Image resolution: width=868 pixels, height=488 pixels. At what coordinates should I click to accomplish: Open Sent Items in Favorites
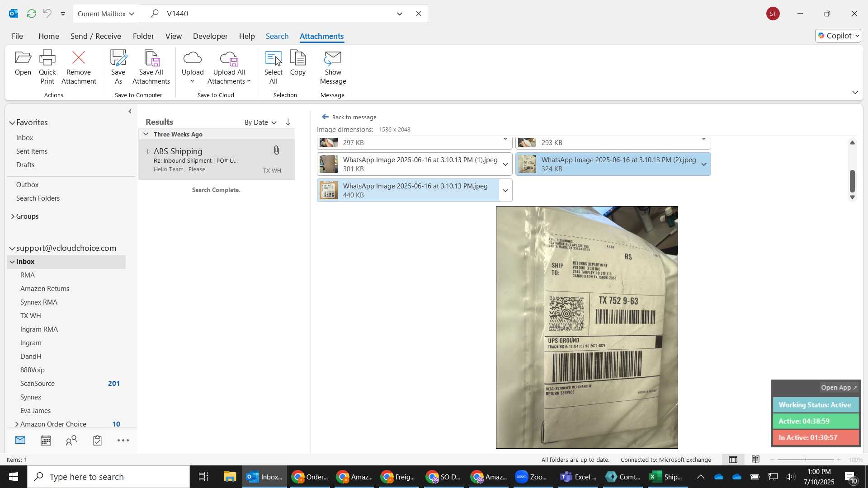32,151
